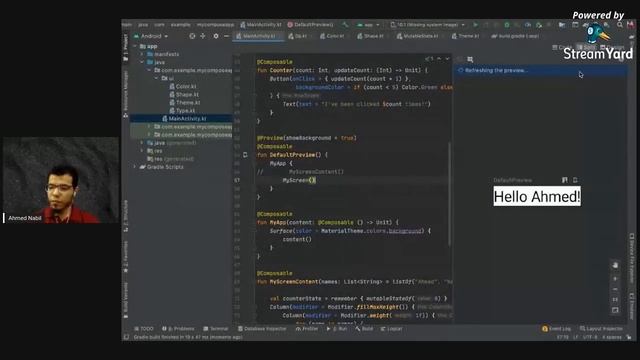Viewport: 640px width, 360px height.
Task: Open Favorites side tool window
Action: 126,257
